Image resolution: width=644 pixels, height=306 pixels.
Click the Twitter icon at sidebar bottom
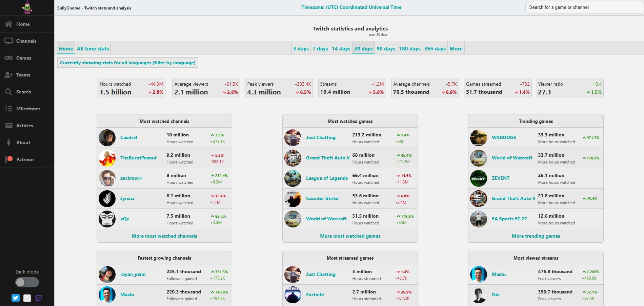point(16,298)
